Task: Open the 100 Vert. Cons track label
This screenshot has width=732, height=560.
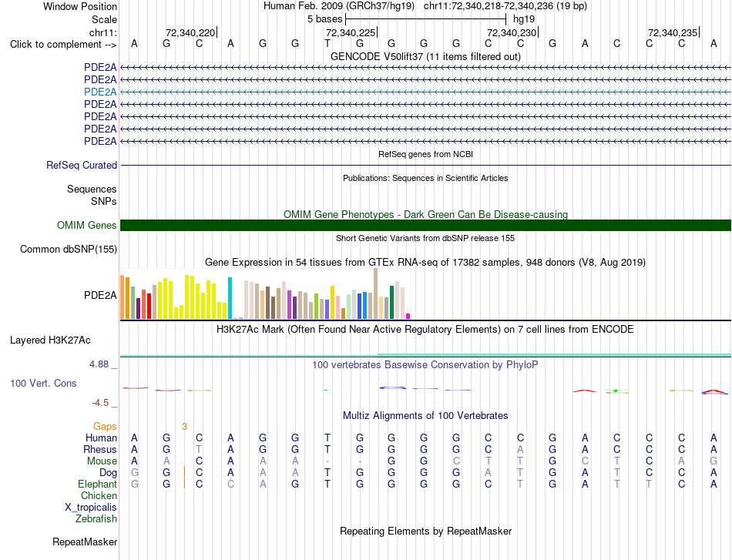Action: [43, 383]
